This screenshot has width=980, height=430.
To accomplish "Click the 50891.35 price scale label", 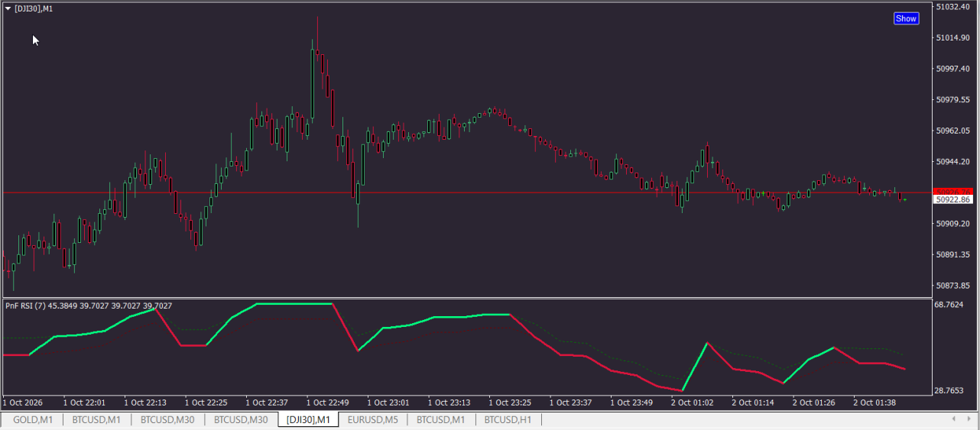I will (x=952, y=254).
